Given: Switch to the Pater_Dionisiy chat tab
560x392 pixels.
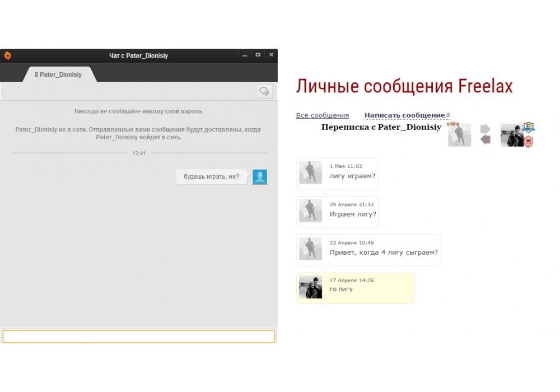Looking at the screenshot, I should pos(58,74).
